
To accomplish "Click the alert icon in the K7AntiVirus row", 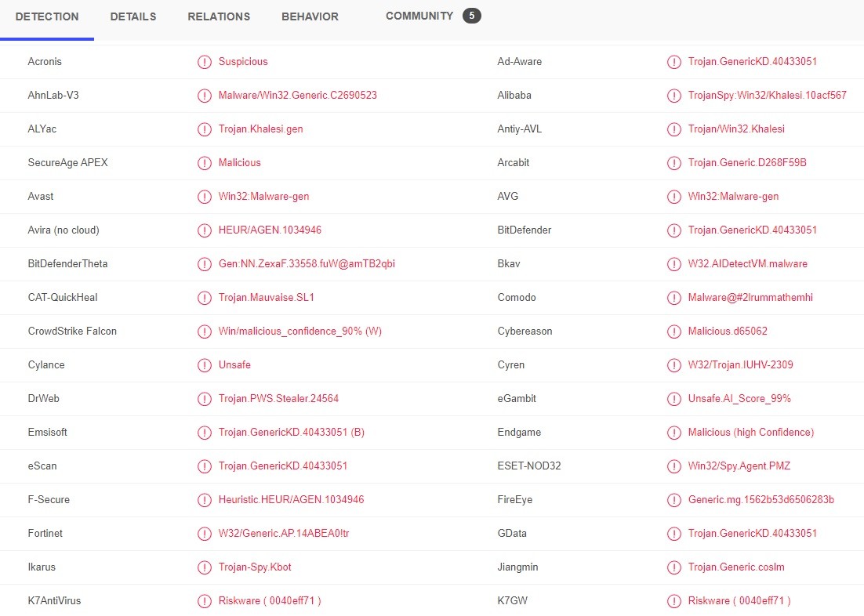I will pos(205,601).
